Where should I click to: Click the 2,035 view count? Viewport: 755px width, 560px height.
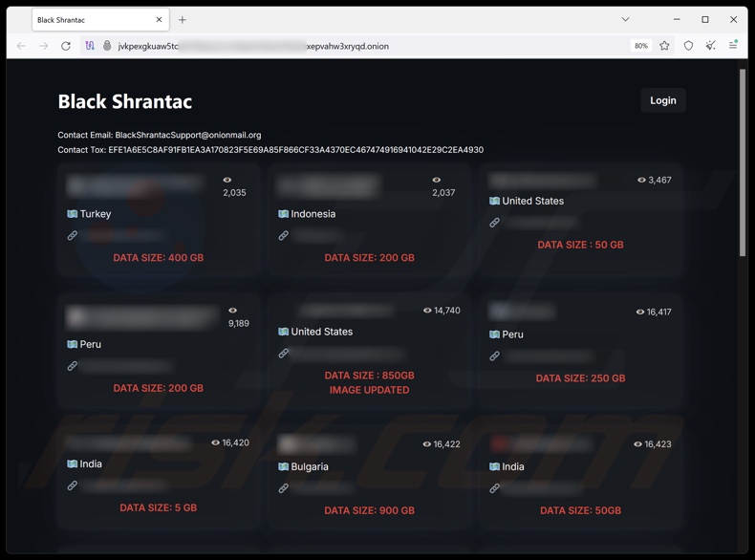point(234,193)
